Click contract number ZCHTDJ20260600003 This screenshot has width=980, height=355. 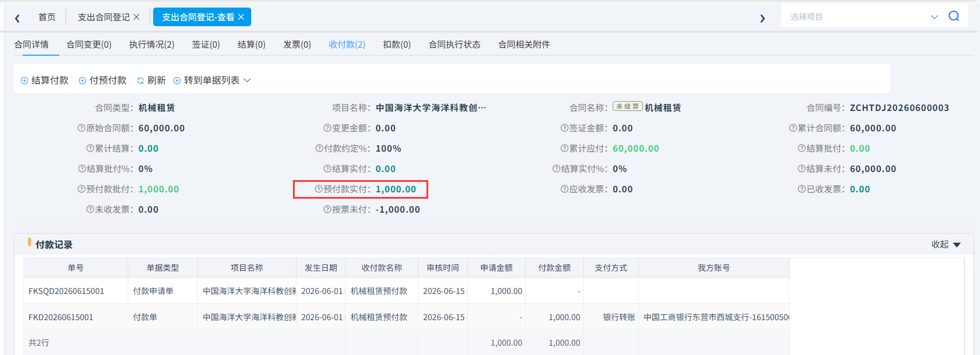[x=899, y=108]
